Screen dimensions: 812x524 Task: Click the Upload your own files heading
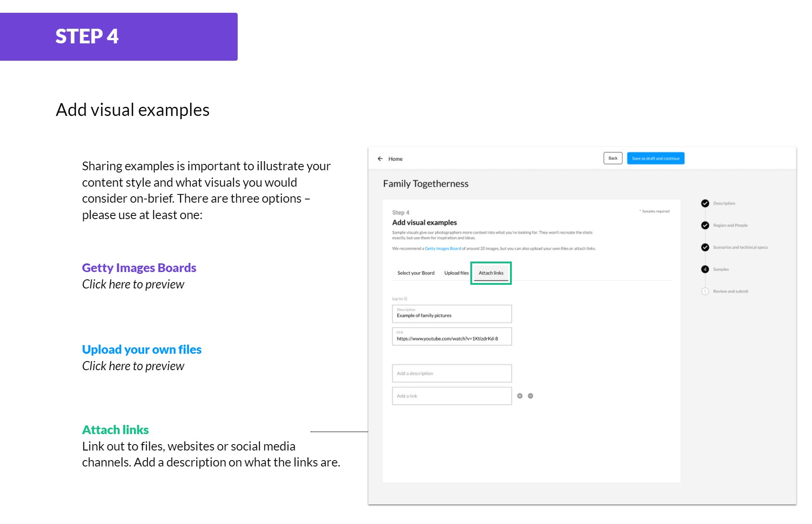pos(141,350)
